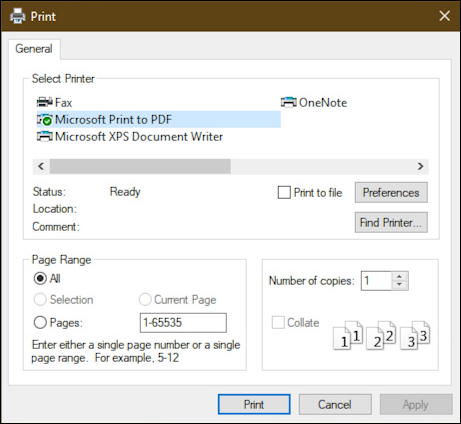Choose the Current Page radio button
This screenshot has height=424, width=461.
click(x=145, y=299)
